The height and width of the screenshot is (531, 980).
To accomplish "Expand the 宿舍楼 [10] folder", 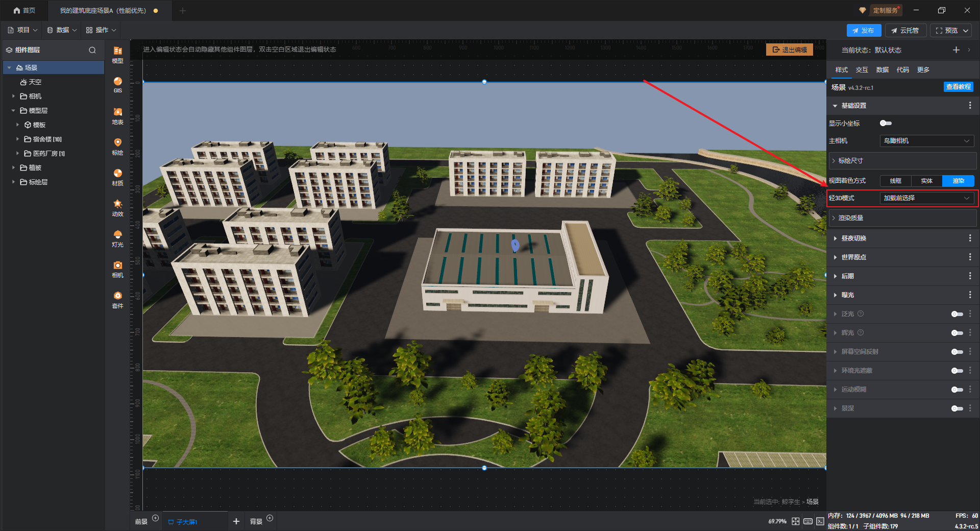I will (17, 139).
